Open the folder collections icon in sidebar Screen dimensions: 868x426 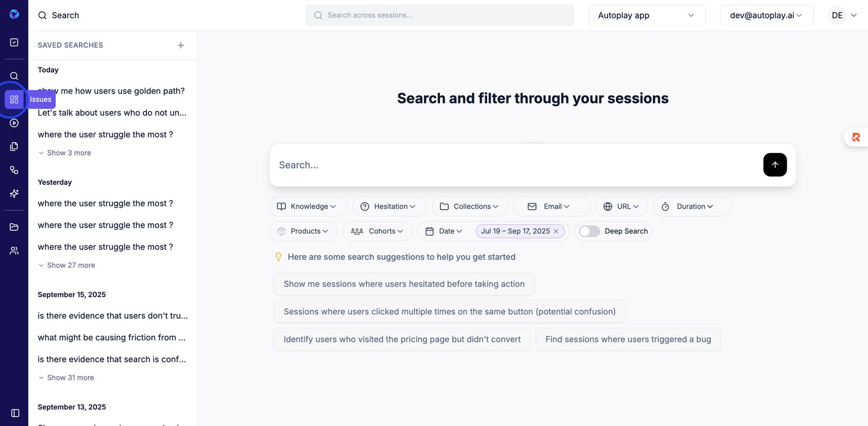[14, 227]
